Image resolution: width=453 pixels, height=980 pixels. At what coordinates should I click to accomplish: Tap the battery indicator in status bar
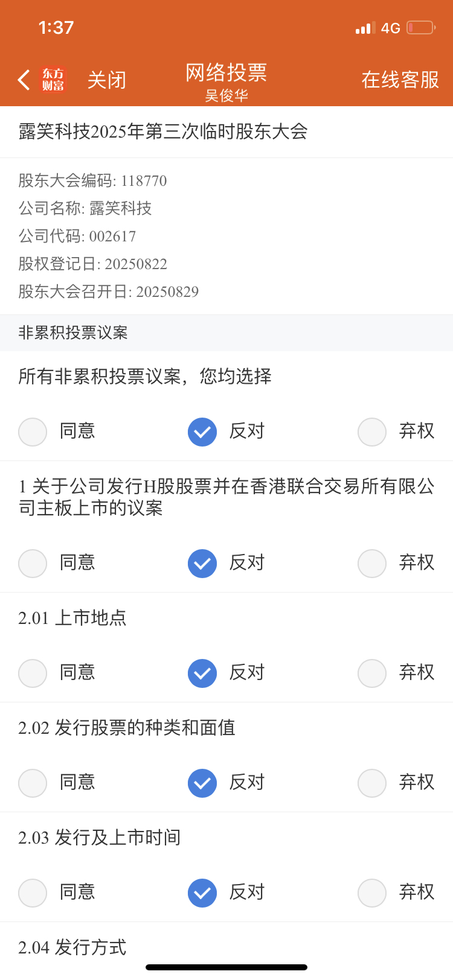(421, 28)
